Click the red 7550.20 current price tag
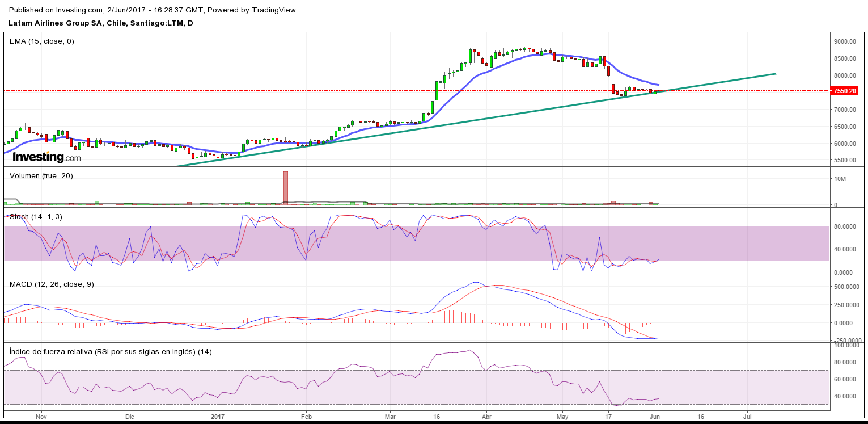868x424 pixels. coord(844,91)
